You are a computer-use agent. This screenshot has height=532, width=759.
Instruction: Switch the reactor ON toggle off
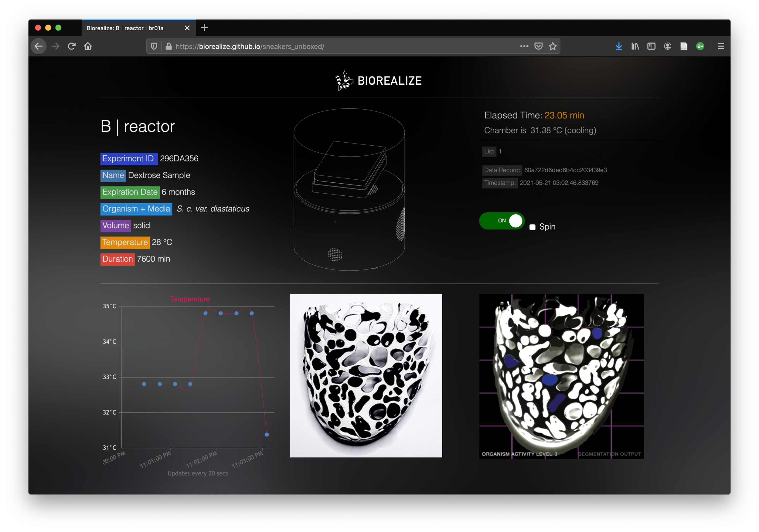pyautogui.click(x=502, y=221)
